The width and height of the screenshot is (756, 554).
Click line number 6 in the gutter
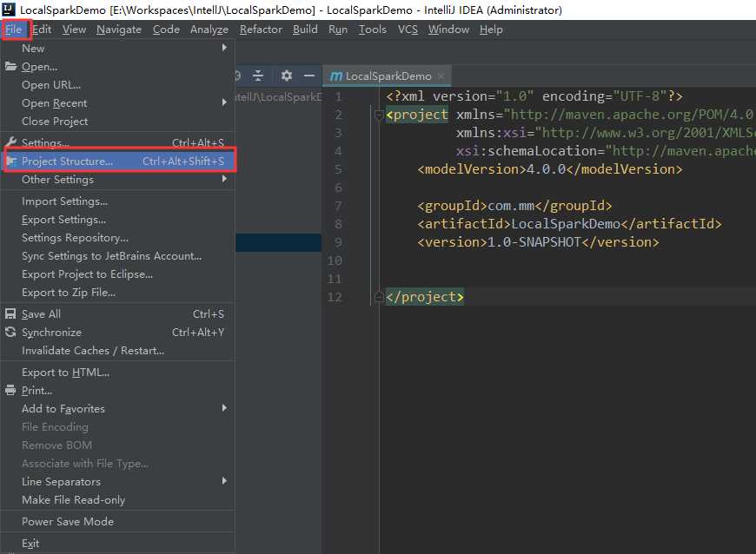click(338, 188)
